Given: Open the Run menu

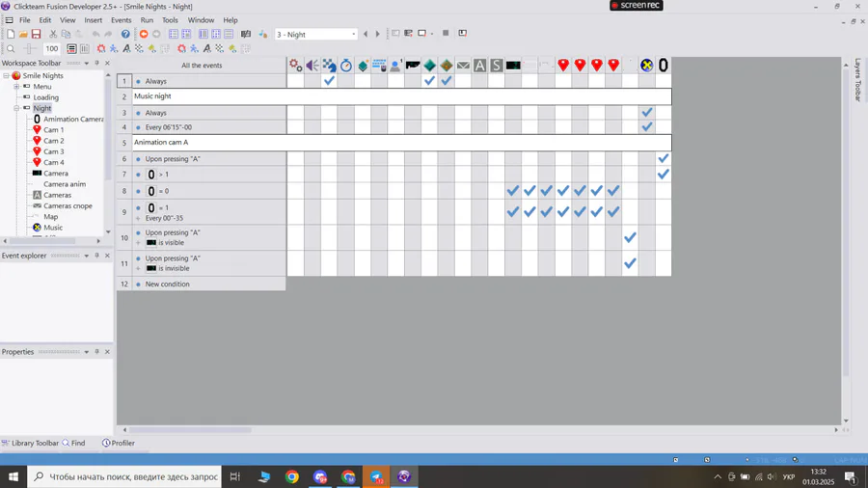Looking at the screenshot, I should point(147,20).
